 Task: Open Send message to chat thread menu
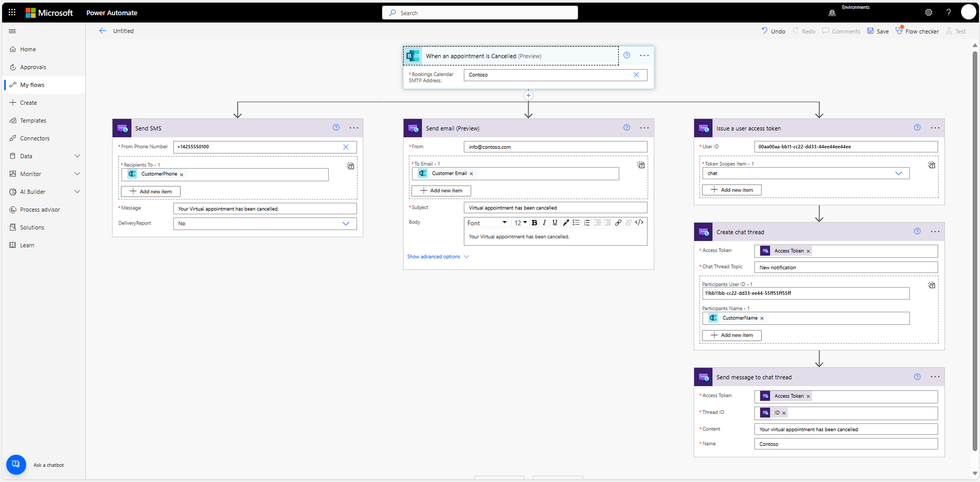tap(935, 377)
